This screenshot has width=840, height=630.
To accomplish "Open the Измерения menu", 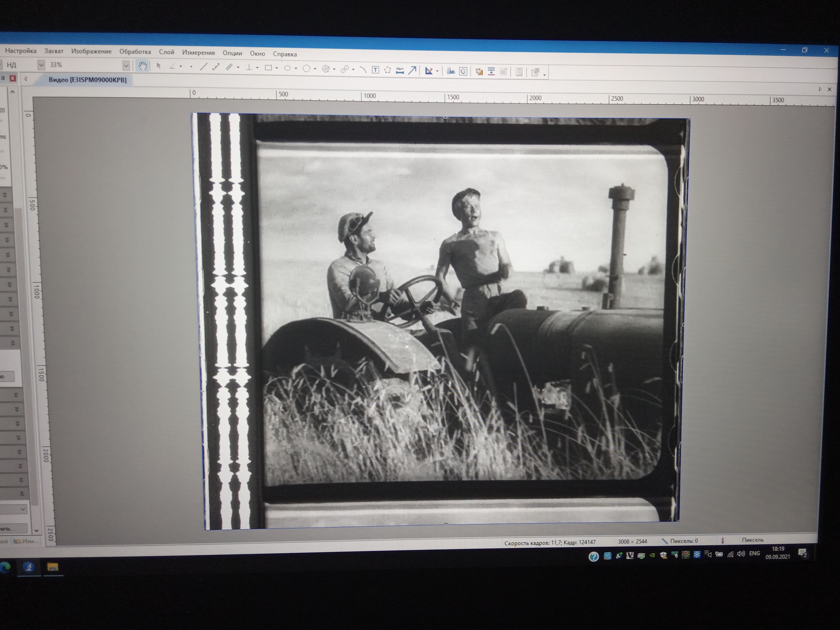I will (198, 53).
